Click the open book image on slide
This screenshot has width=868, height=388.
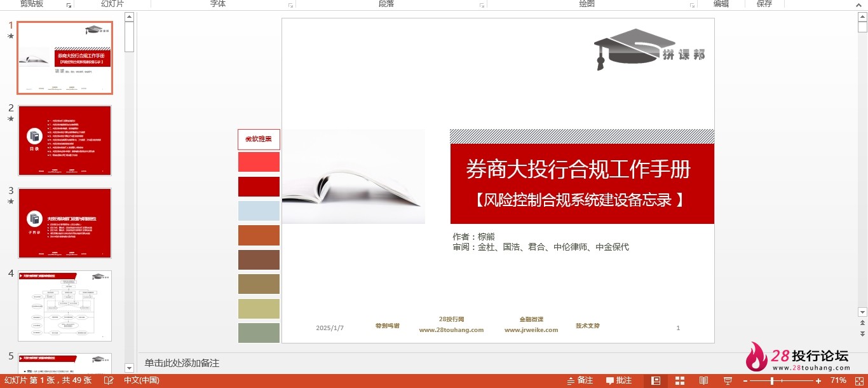pos(353,177)
